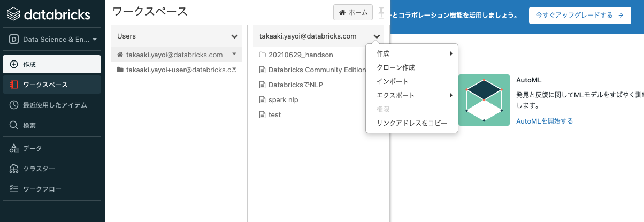This screenshot has width=644, height=222.
Task: Click the Create plus icon in sidebar
Action: (x=14, y=64)
